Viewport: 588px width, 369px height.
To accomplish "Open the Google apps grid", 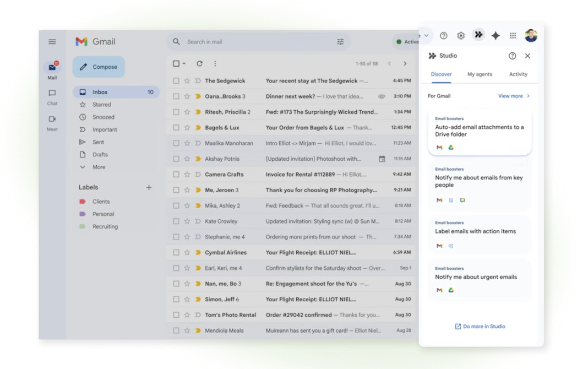I will point(513,36).
